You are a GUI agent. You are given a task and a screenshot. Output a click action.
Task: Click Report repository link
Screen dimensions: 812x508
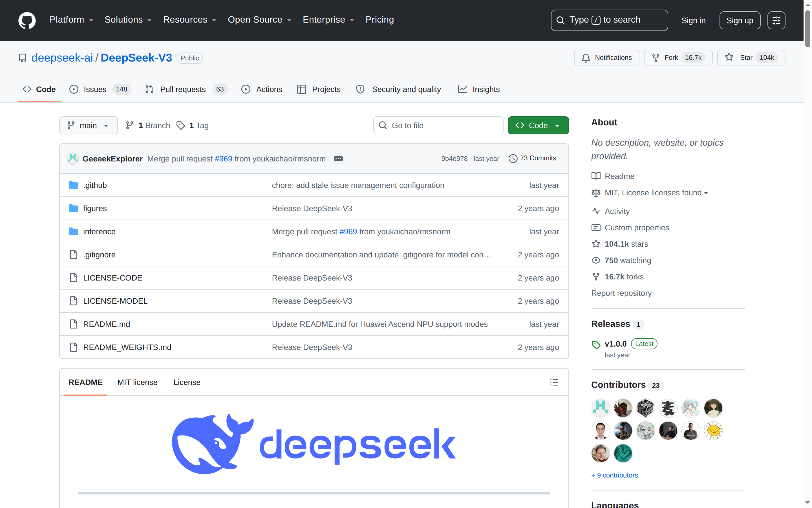621,293
